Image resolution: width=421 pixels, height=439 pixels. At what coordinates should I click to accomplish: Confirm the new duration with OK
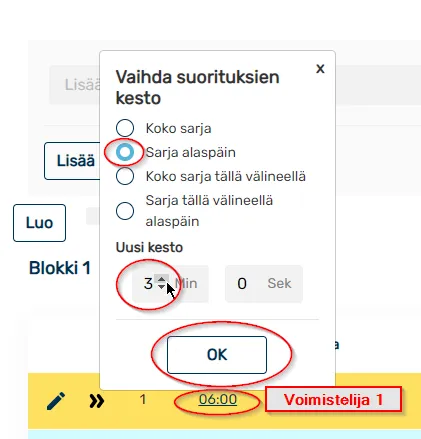coord(217,355)
